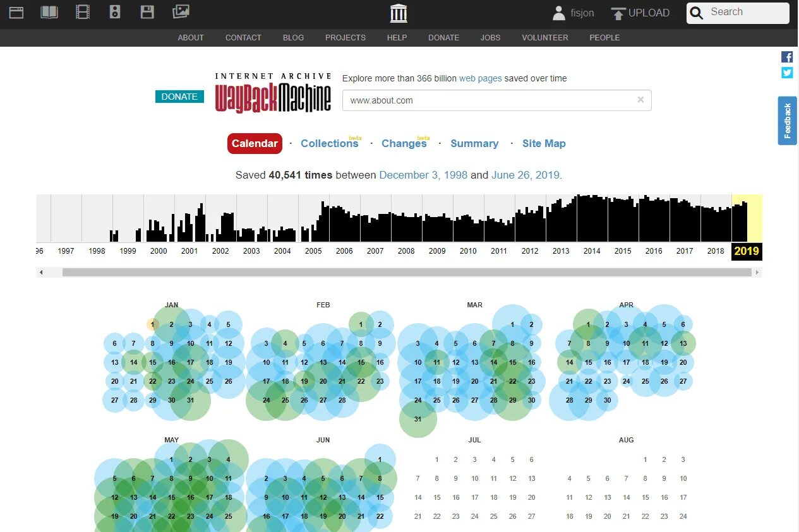Open the Images icon
The image size is (799, 532).
coord(181,11)
